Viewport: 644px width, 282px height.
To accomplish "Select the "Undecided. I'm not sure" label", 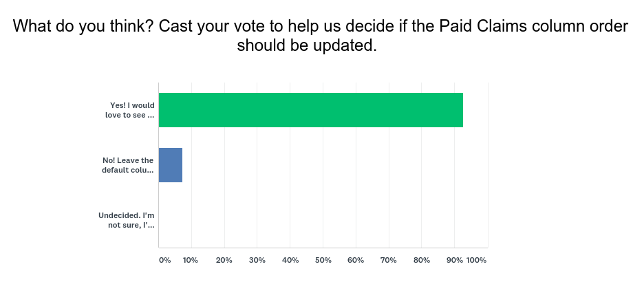I will pyautogui.click(x=126, y=220).
